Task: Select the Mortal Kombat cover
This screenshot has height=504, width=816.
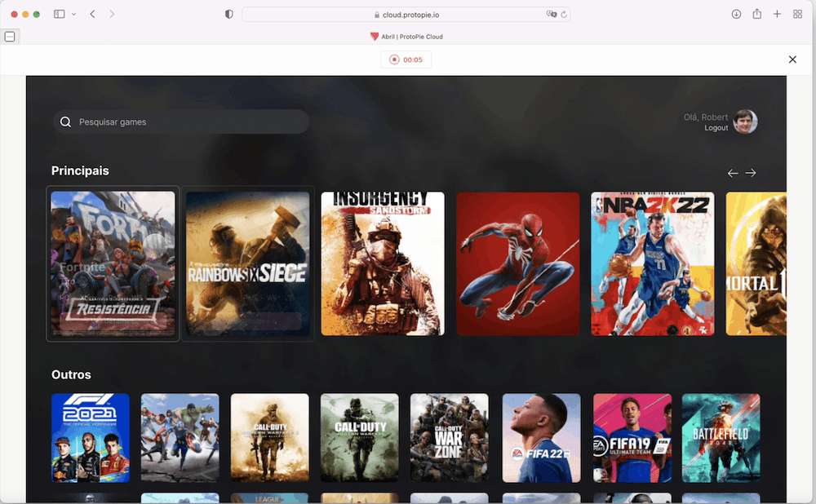Action: pyautogui.click(x=756, y=263)
